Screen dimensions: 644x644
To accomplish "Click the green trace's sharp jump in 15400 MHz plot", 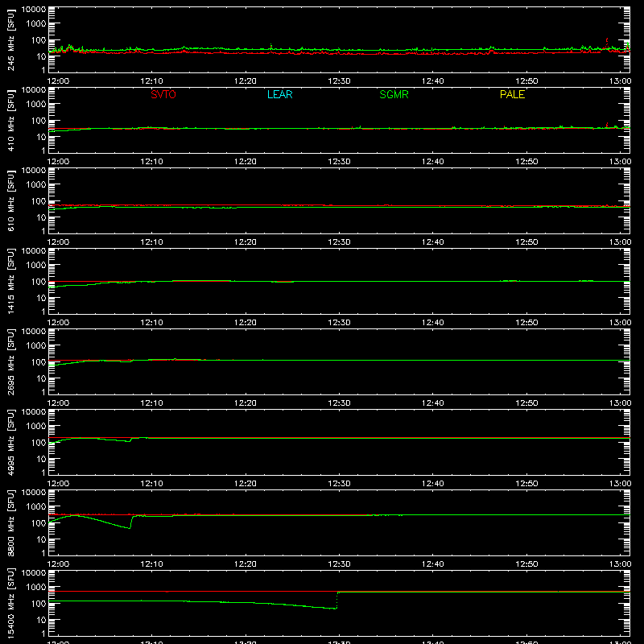I will (337, 600).
